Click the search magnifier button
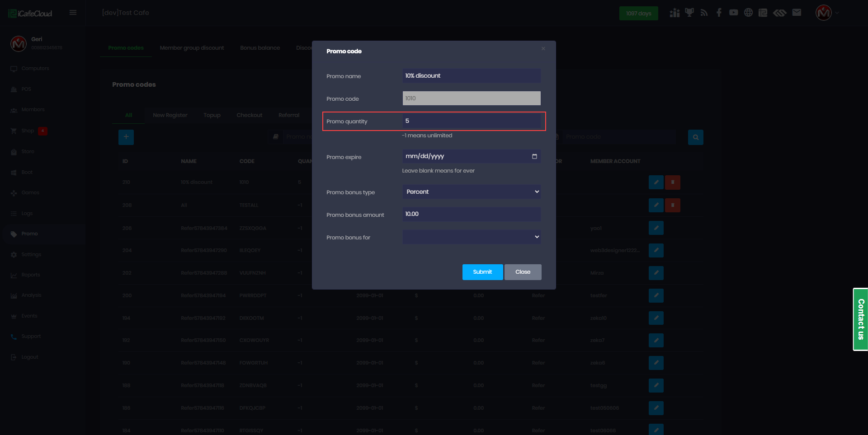Screen dimensions: 868x435 [x=695, y=137]
